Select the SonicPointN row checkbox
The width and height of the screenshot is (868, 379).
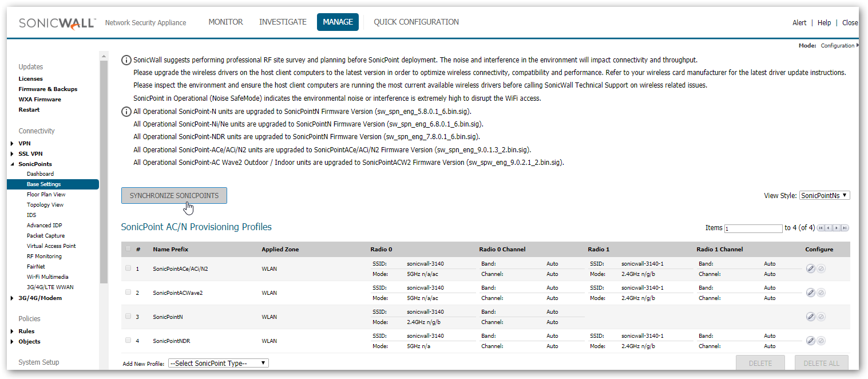[x=128, y=316]
